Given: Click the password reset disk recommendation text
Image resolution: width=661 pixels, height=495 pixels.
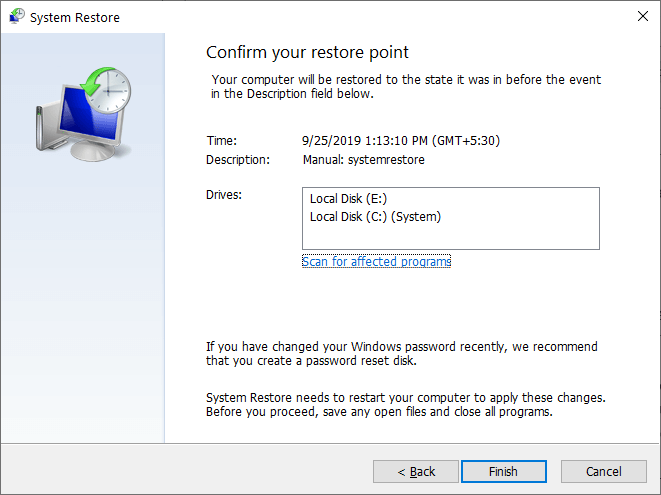Looking at the screenshot, I should click(x=401, y=354).
